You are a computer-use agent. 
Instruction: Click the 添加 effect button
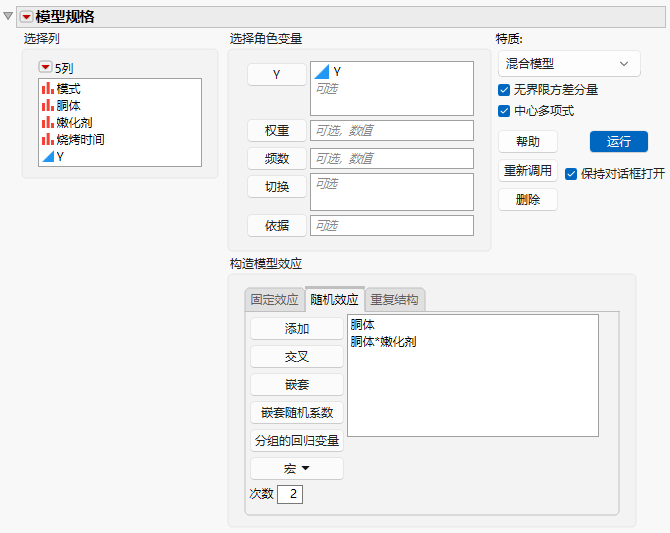click(x=297, y=329)
